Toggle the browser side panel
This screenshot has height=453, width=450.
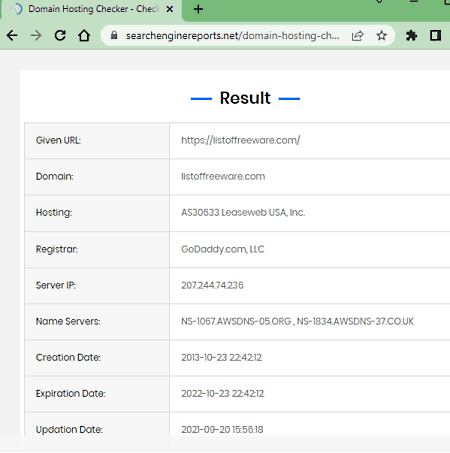[435, 35]
